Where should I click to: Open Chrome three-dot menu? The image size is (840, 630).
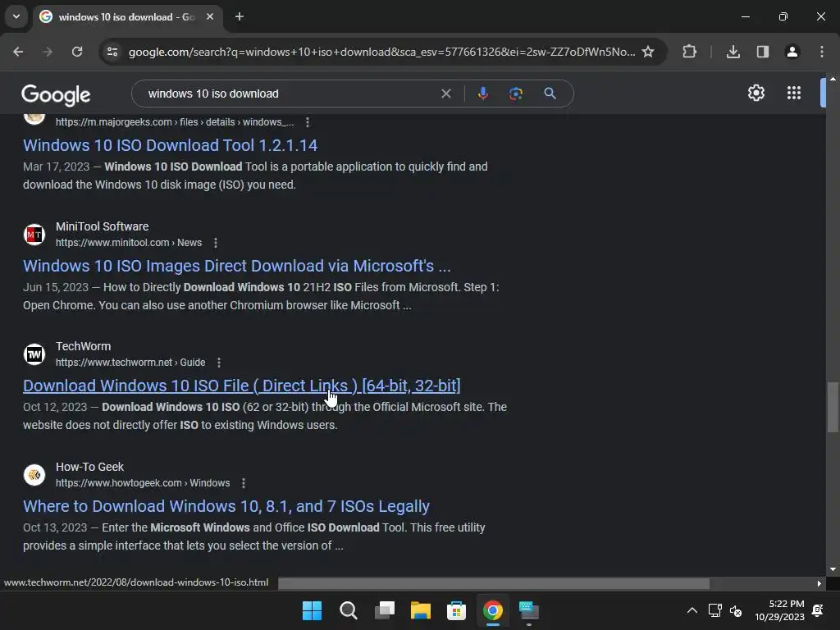[822, 52]
